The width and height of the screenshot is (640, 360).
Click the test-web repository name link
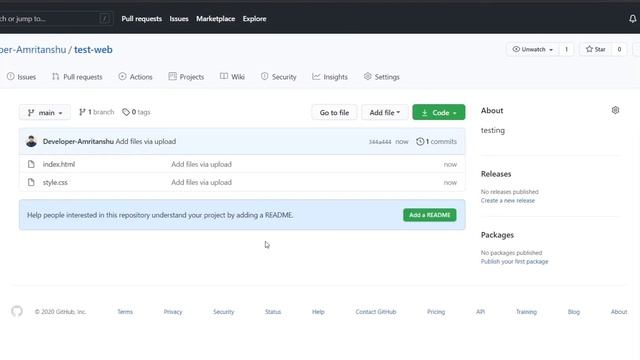point(93,50)
